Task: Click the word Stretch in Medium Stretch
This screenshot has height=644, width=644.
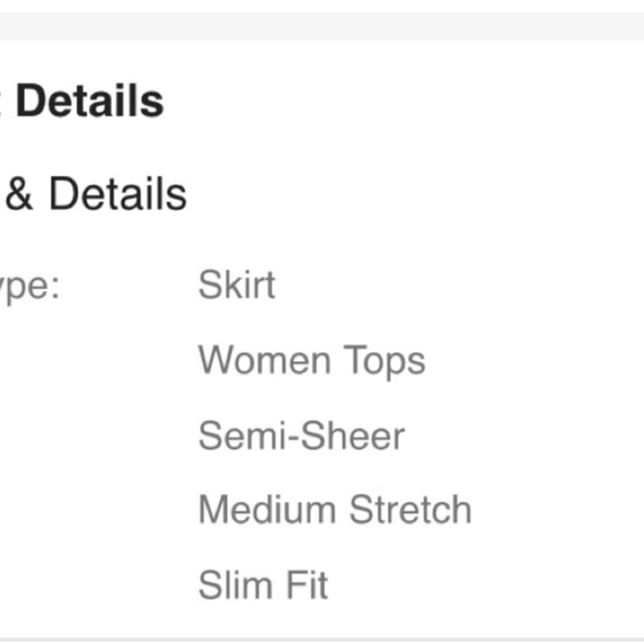Action: (x=411, y=509)
